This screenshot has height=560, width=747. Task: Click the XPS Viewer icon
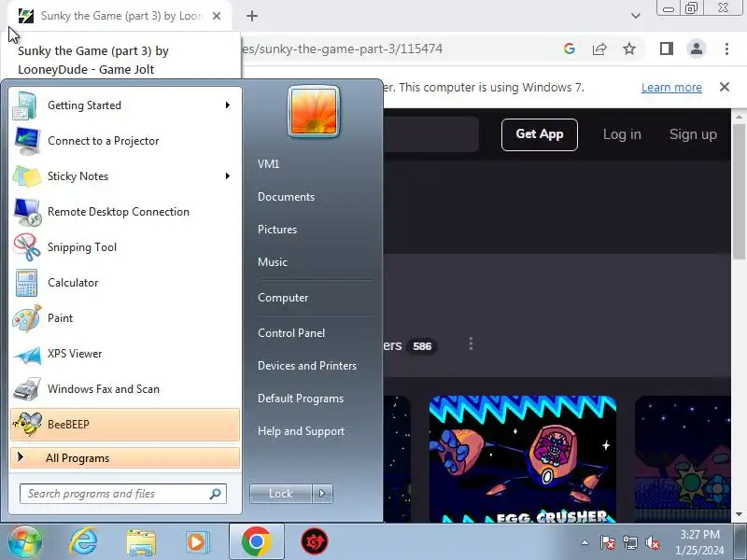[x=27, y=354]
